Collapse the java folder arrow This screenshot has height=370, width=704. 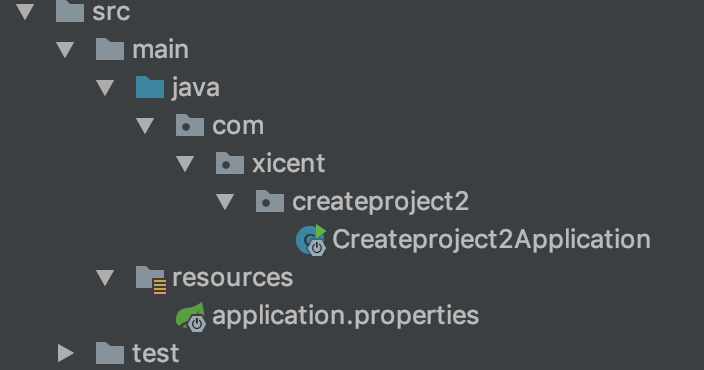tap(105, 88)
